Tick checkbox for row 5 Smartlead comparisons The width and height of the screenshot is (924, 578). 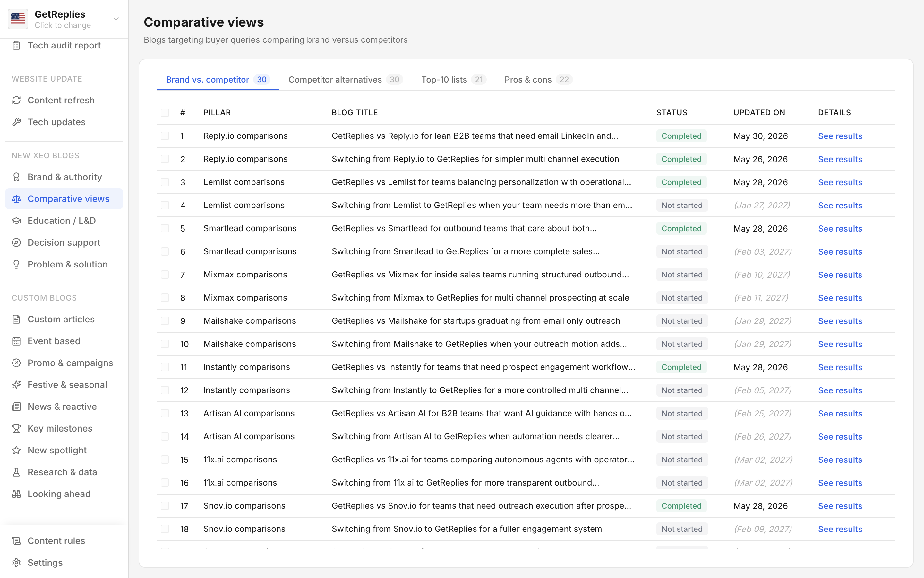(x=165, y=228)
